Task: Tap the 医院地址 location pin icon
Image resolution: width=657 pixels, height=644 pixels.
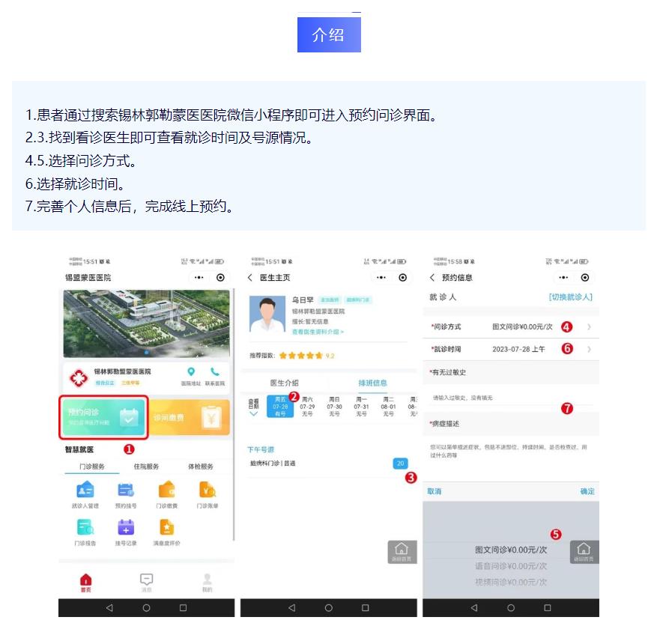Action: 192,372
